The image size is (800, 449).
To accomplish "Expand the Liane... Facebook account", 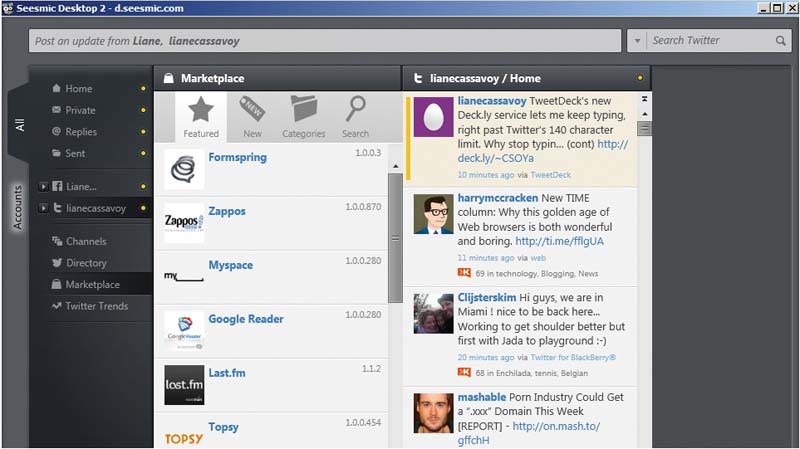I will click(x=43, y=187).
